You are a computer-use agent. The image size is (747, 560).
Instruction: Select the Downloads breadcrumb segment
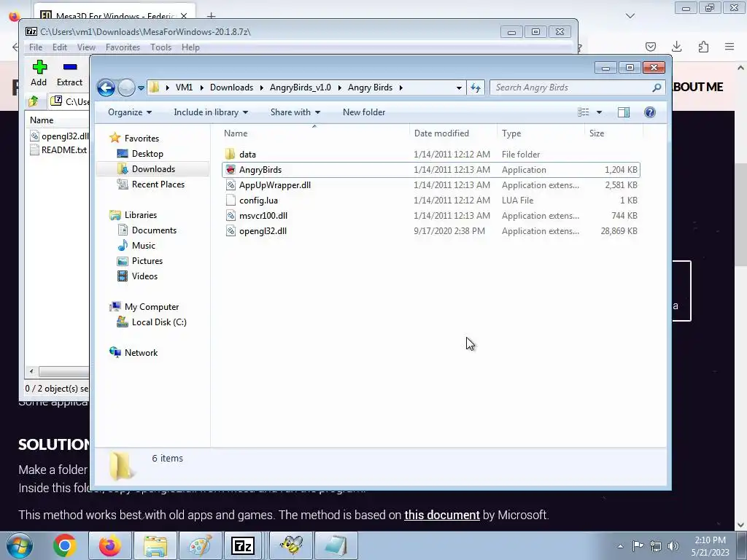tap(231, 87)
